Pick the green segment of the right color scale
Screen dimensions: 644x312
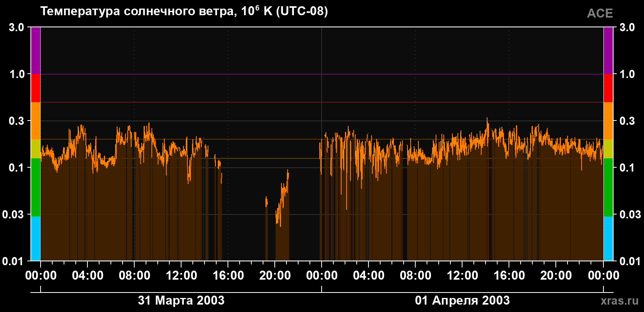tap(608, 187)
